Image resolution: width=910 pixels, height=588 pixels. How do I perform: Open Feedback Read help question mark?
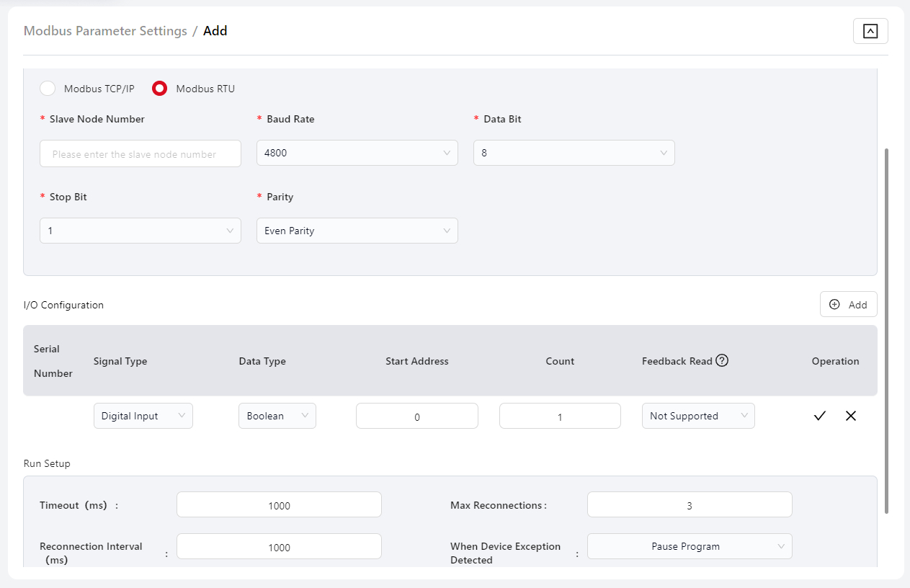722,360
